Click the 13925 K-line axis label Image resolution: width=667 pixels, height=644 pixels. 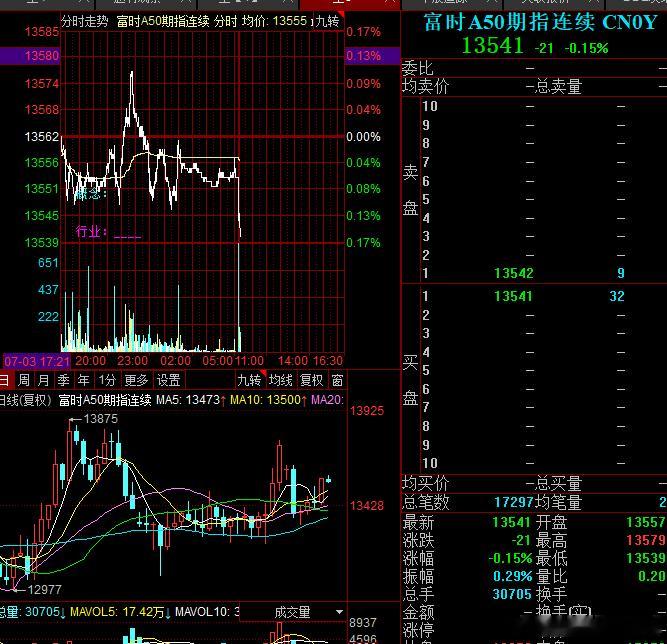pyautogui.click(x=367, y=411)
